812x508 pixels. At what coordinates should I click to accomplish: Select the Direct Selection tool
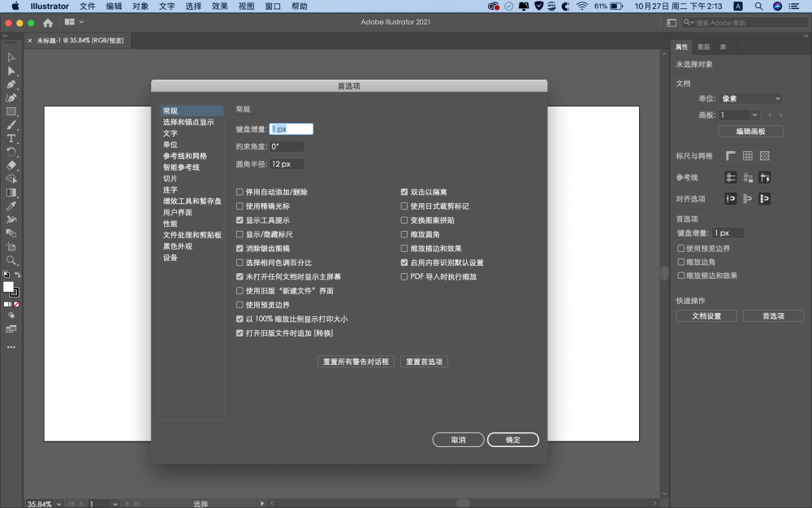tap(11, 71)
